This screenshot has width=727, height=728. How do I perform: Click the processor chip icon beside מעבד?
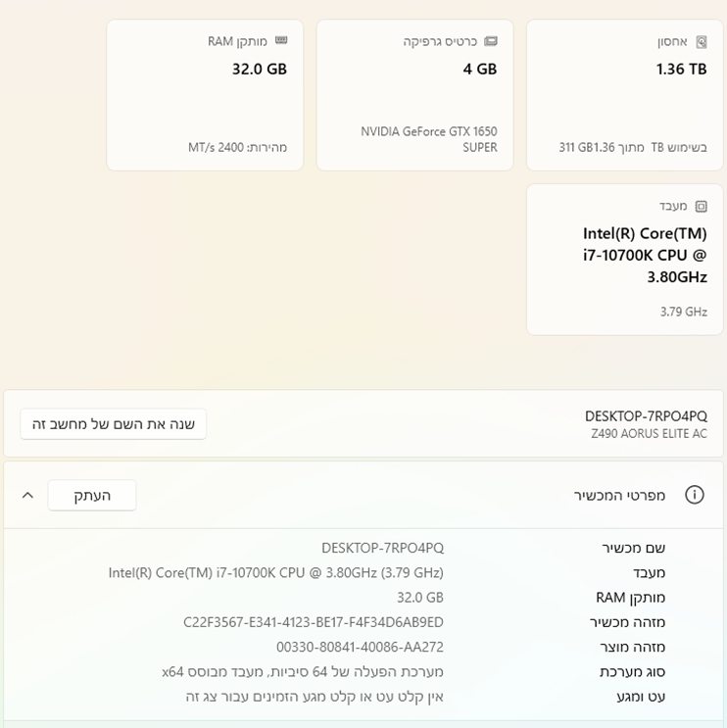(x=701, y=207)
